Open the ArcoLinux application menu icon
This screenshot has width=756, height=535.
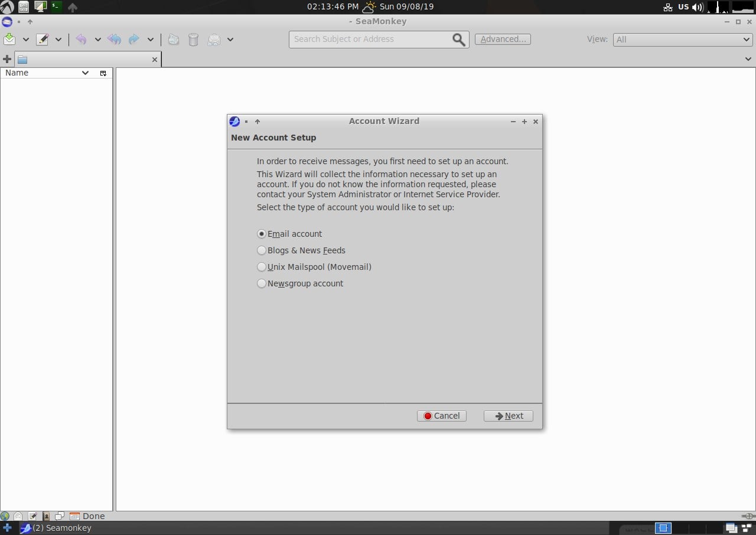click(7, 7)
